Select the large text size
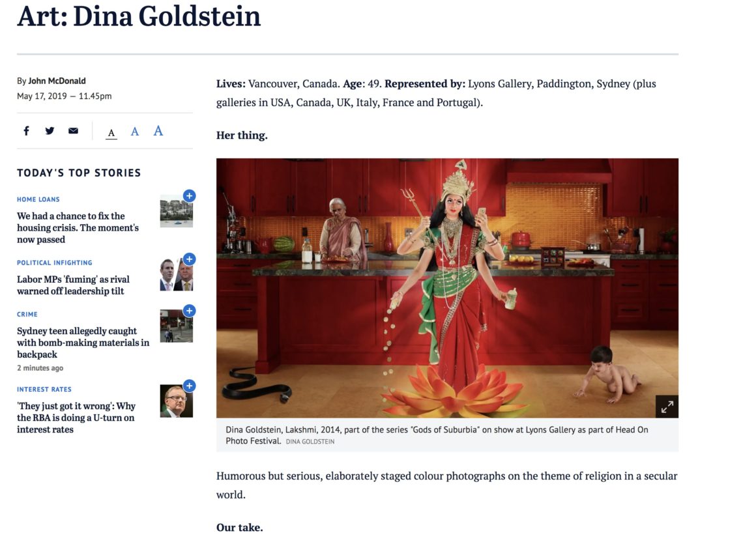 [x=158, y=130]
